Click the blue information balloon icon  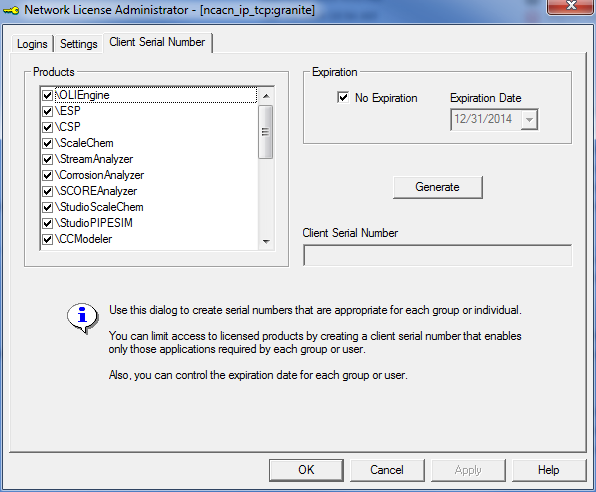(x=82, y=318)
